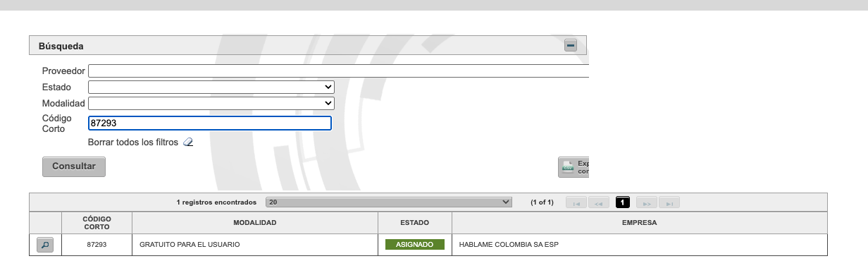The image size is (868, 273).
Task: Click the Consultar button
Action: 74,166
